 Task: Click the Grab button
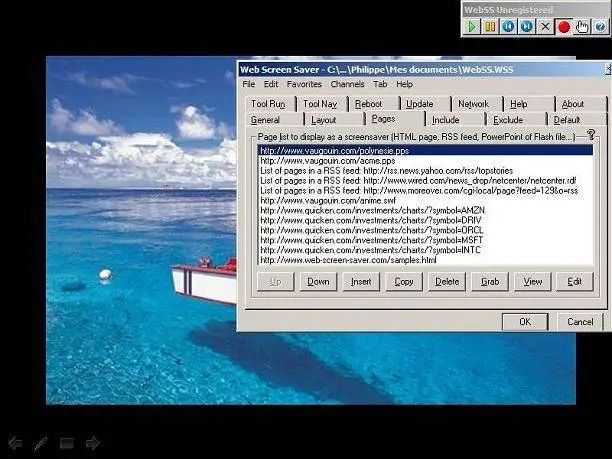point(490,281)
